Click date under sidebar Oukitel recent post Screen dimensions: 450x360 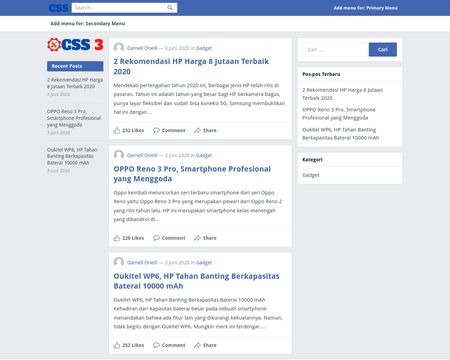(58, 171)
